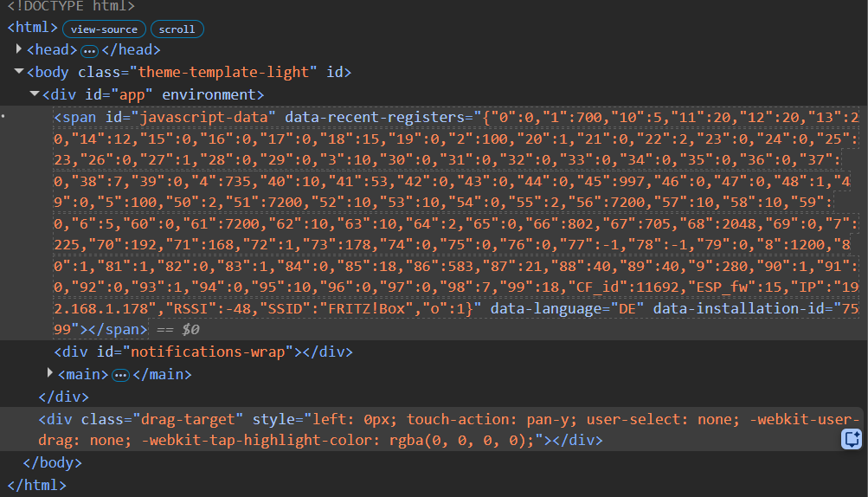Click the scroll badge next to html

[x=177, y=29]
